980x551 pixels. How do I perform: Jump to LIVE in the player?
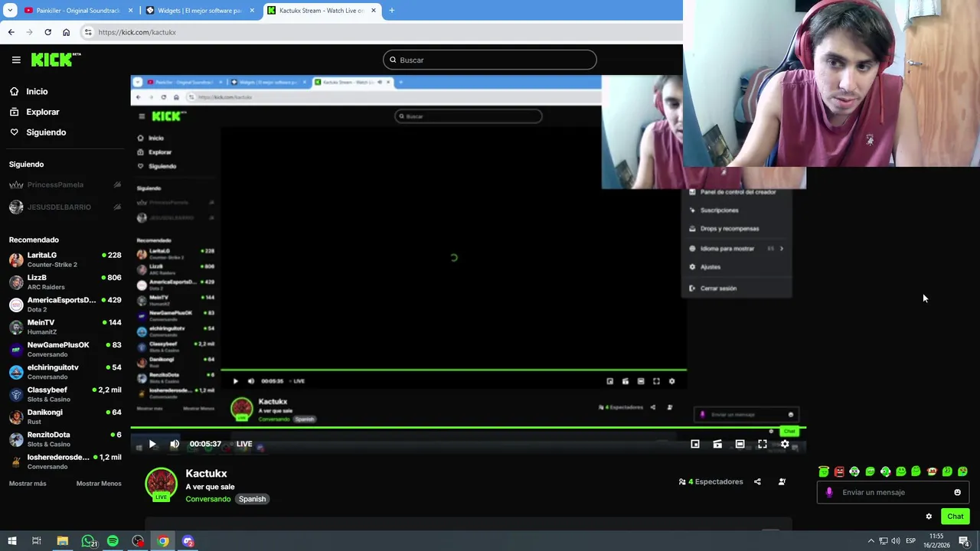pyautogui.click(x=244, y=444)
